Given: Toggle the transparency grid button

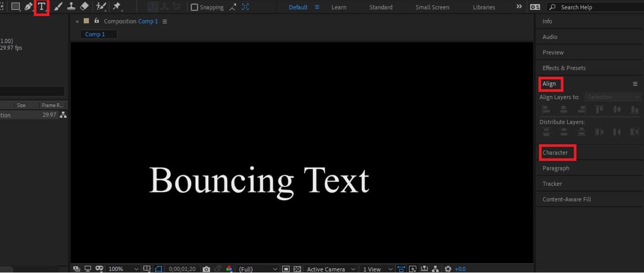Looking at the screenshot, I should click(x=297, y=269).
